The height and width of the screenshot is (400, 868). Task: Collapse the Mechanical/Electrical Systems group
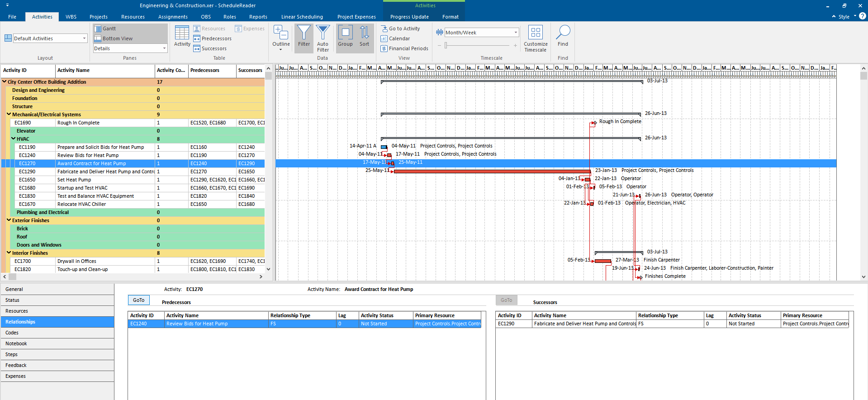(x=9, y=114)
